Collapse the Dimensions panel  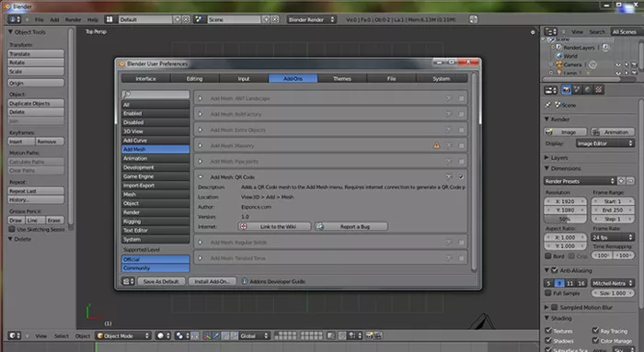(546, 168)
